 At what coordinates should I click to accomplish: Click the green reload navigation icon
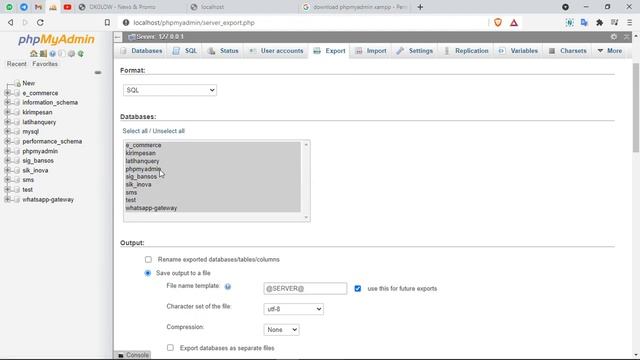pyautogui.click(x=80, y=53)
